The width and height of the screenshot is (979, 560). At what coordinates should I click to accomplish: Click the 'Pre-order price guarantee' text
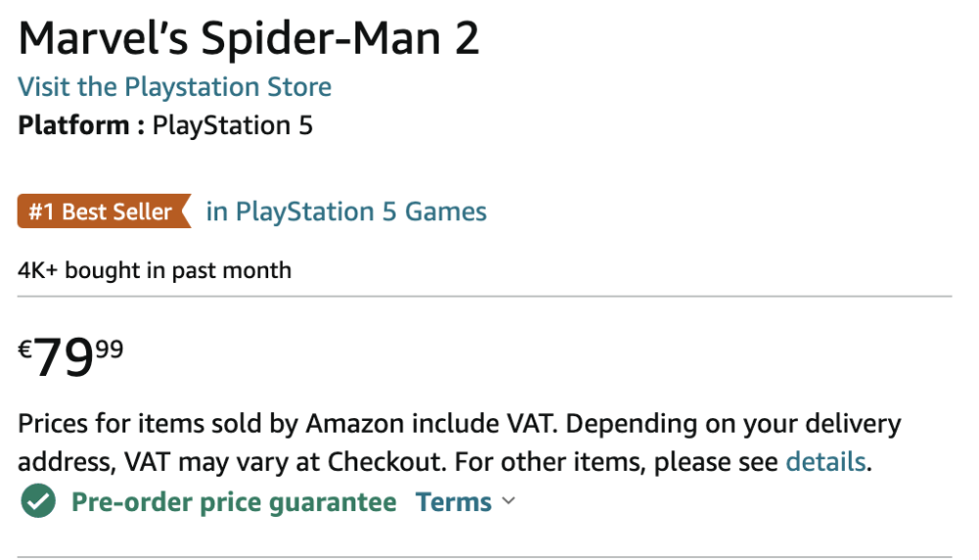234,502
